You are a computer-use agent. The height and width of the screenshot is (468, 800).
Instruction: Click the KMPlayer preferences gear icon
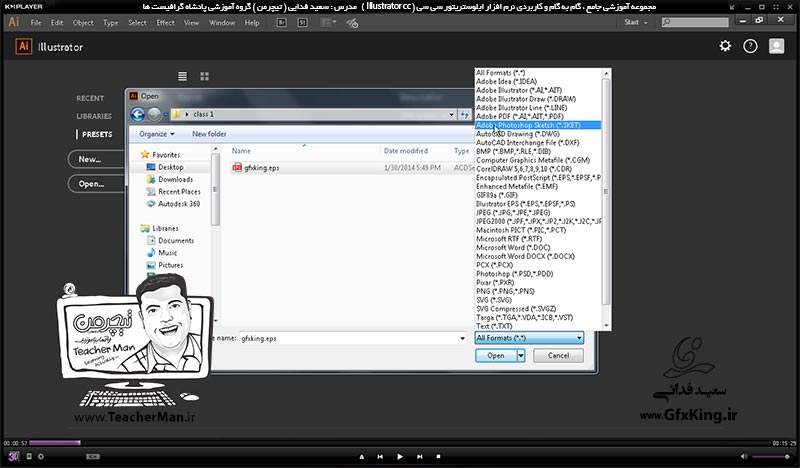coord(41,456)
